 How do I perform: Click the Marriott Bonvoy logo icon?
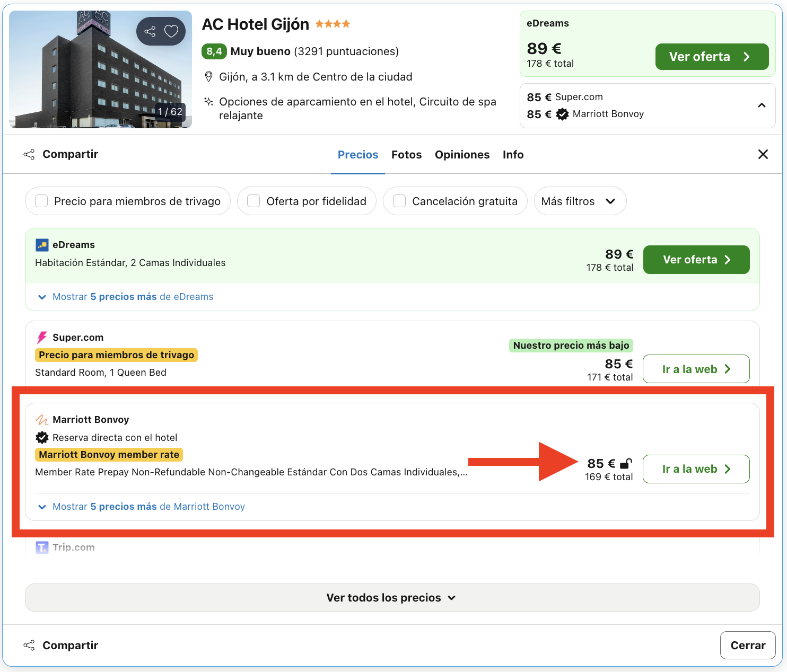click(x=42, y=420)
